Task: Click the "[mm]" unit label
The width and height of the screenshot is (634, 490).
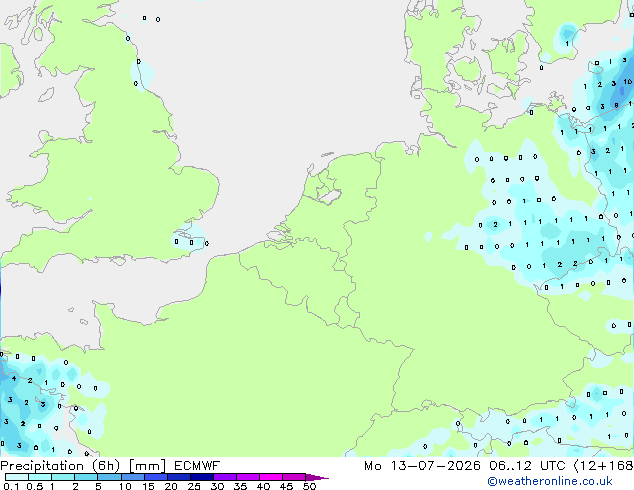Action: tap(147, 466)
